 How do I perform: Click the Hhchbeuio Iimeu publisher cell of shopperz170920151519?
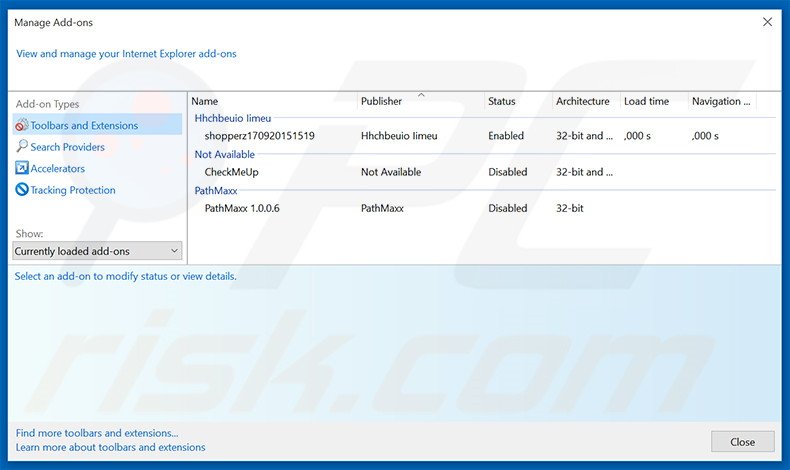click(399, 136)
